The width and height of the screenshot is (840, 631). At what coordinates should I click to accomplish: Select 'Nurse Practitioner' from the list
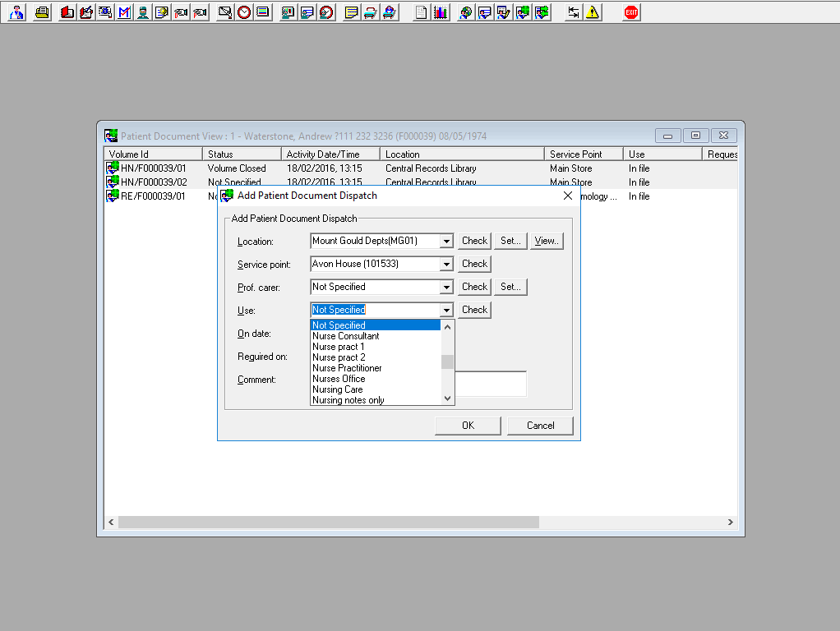point(376,368)
